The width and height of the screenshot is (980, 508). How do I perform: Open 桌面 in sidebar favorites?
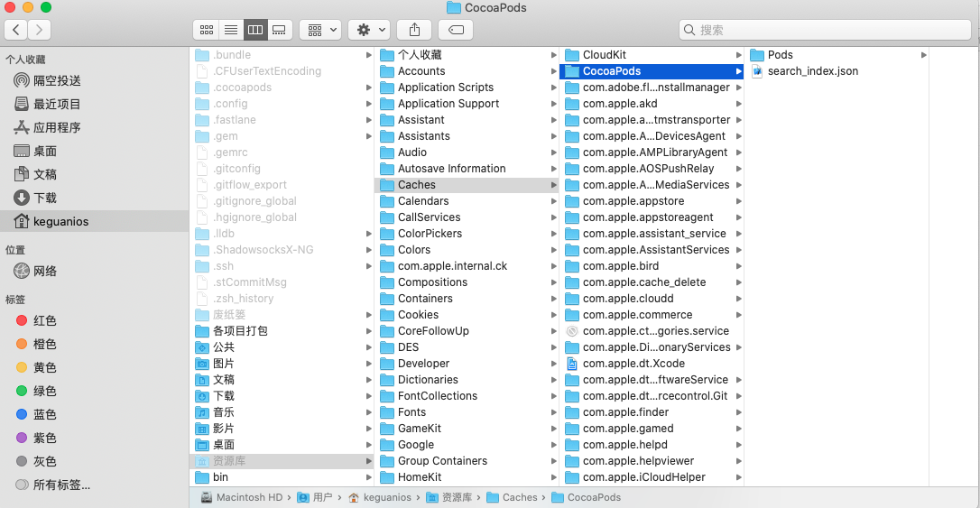pyautogui.click(x=95, y=151)
